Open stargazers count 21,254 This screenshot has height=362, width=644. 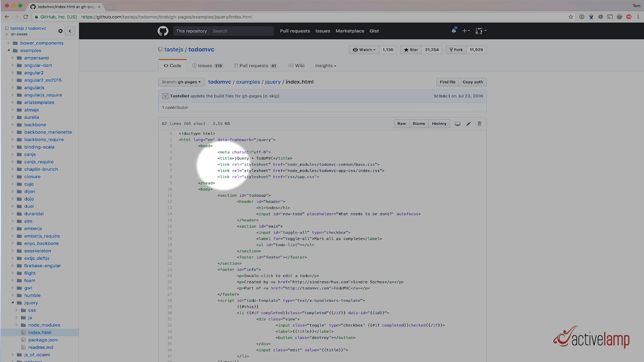click(432, 50)
